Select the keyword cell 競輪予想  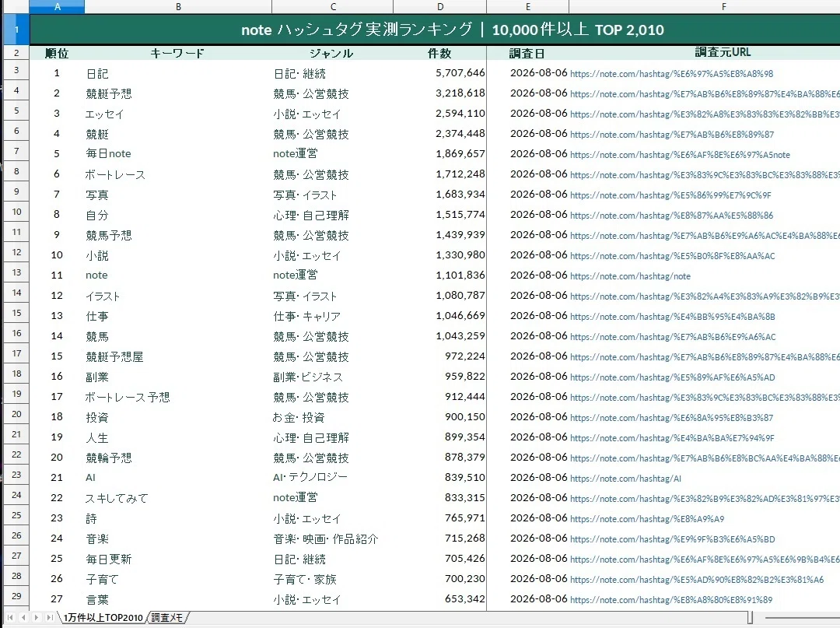pos(109,458)
